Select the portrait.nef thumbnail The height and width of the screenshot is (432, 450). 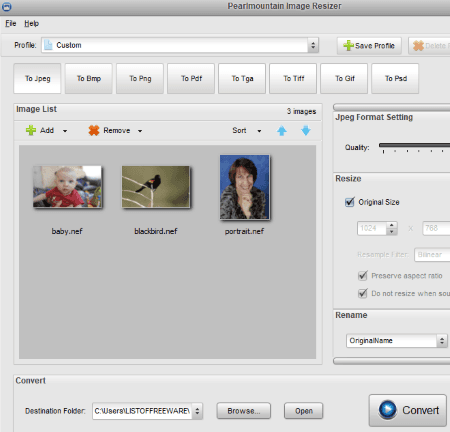(245, 187)
